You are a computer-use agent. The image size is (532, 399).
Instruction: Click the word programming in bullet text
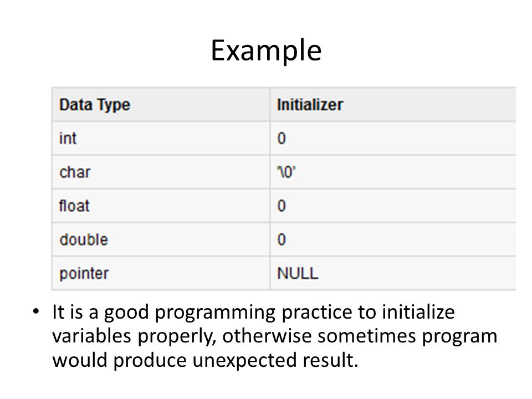pos(215,313)
